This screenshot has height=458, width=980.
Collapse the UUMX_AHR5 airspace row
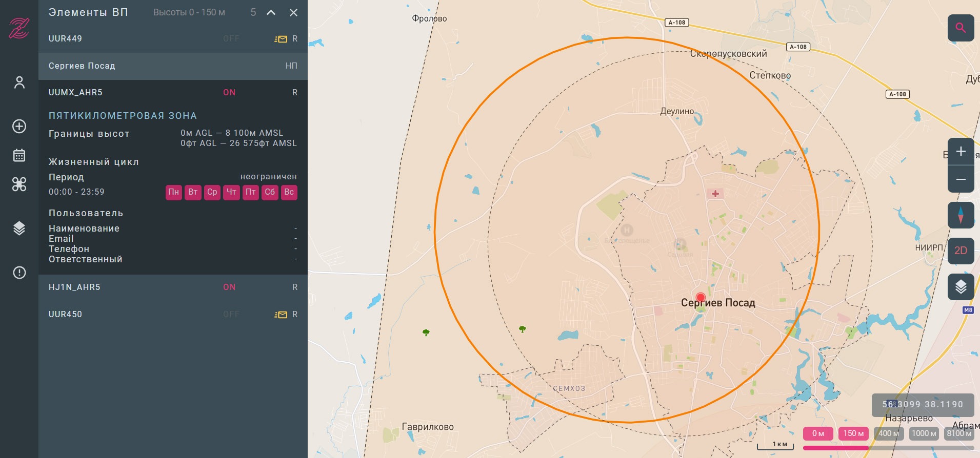coord(173,93)
